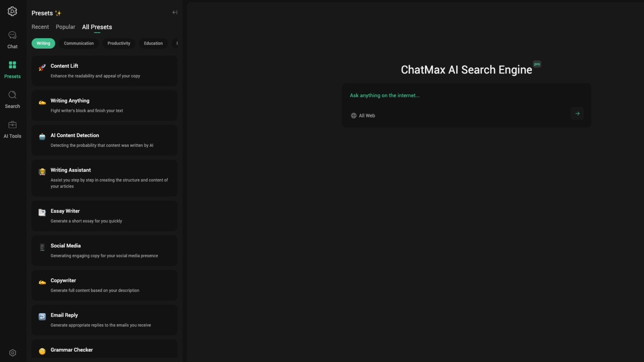Open the Writing Assistant preset
The height and width of the screenshot is (362, 644).
pos(104,178)
